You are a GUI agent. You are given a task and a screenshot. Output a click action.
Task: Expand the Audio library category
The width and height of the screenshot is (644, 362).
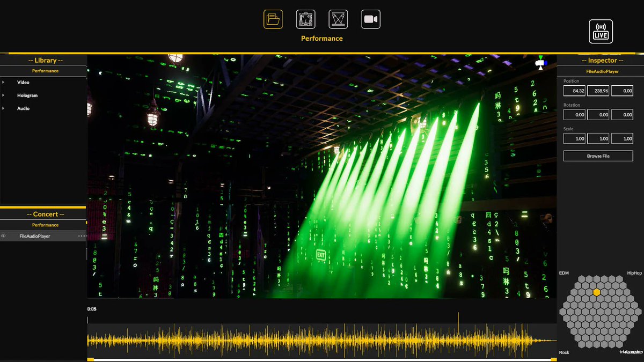[3, 108]
